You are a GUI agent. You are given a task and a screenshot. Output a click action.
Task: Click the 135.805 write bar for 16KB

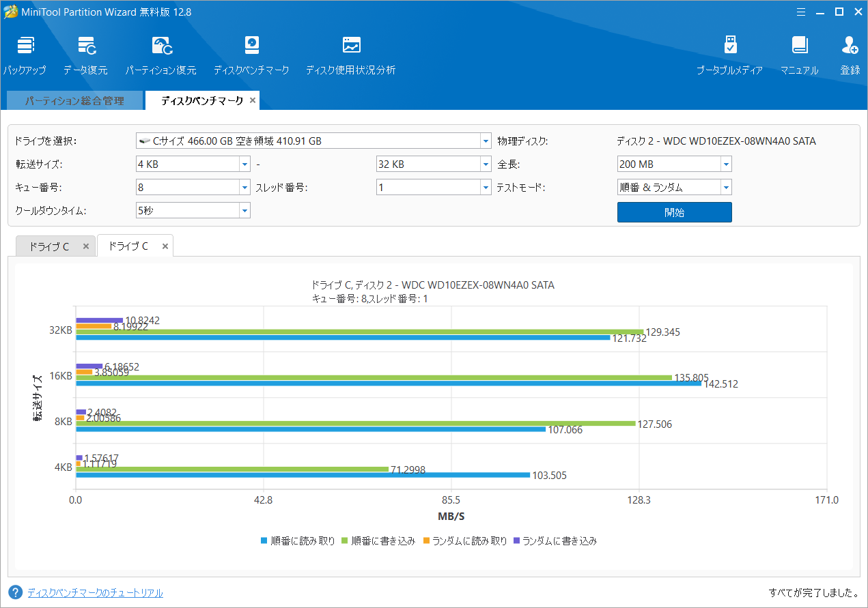[374, 377]
